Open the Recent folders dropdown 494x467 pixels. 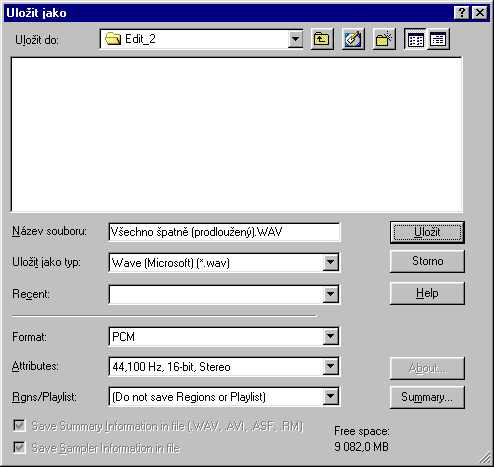point(330,294)
